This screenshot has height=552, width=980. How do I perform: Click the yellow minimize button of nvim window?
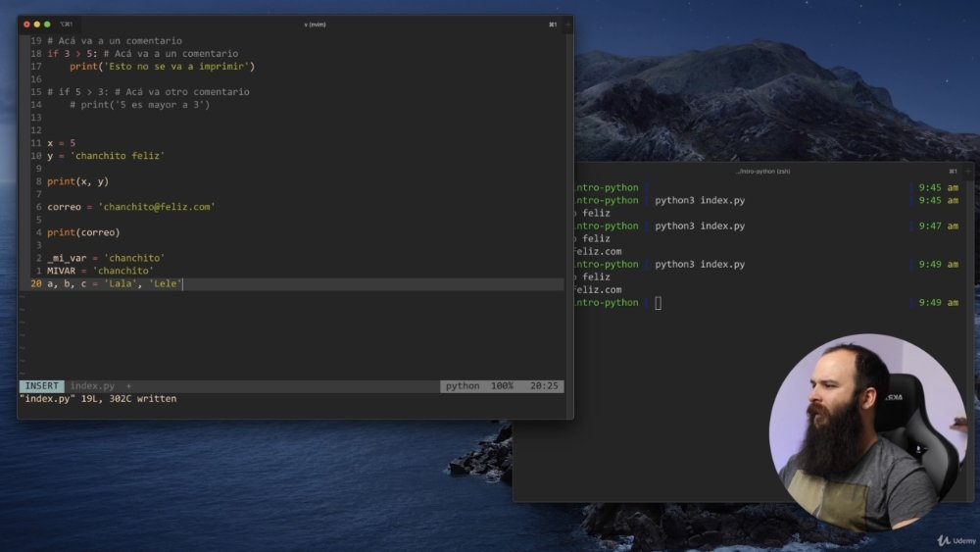[37, 25]
